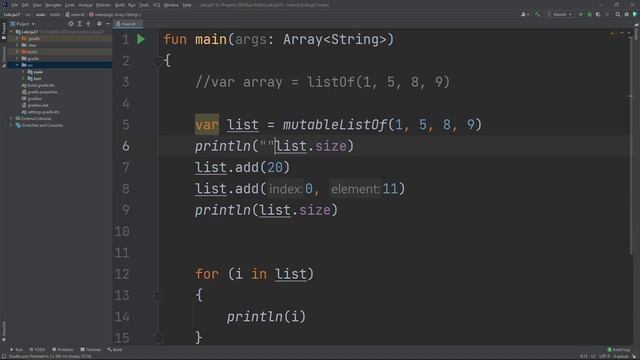Expand the main source folder under src
The image size is (640, 360).
coord(23,72)
